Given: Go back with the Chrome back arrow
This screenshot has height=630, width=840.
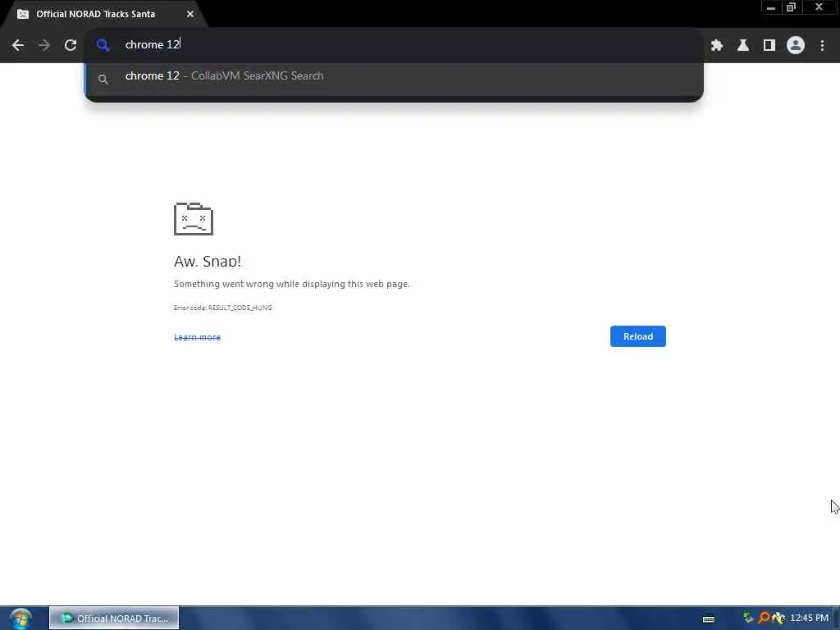Looking at the screenshot, I should (18, 45).
